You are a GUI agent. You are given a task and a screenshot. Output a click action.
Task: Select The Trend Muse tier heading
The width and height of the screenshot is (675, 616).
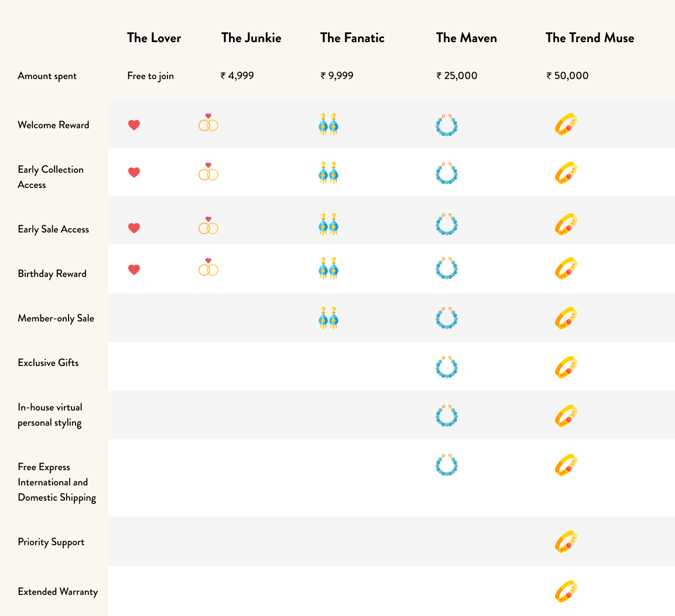pos(590,38)
